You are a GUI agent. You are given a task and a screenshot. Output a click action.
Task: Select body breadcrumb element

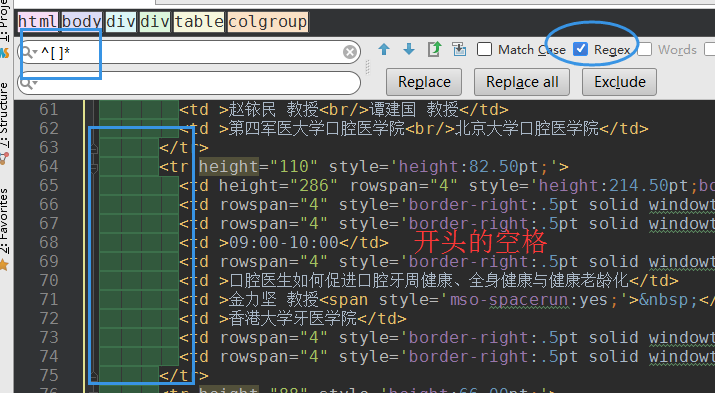coord(82,21)
